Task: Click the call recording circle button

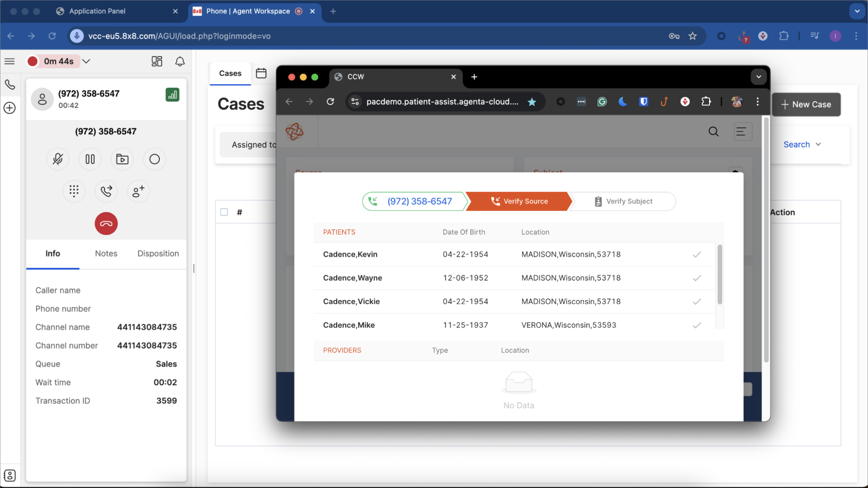Action: pyautogui.click(x=155, y=159)
